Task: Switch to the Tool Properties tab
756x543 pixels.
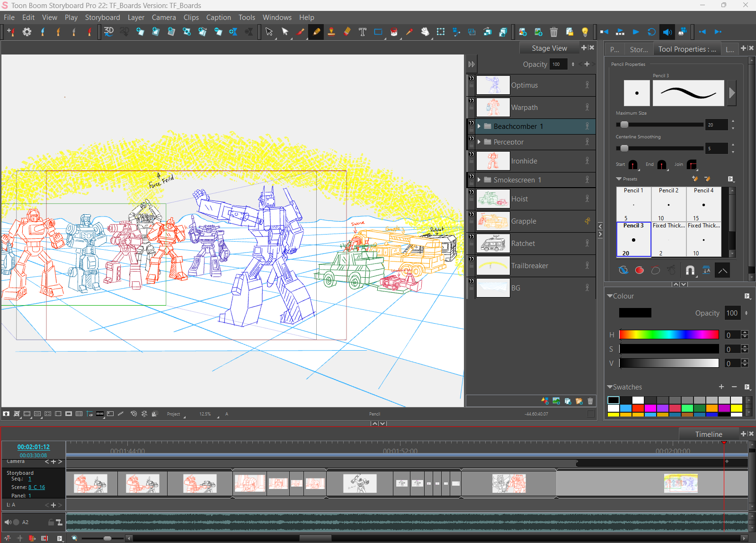Action: coord(687,49)
